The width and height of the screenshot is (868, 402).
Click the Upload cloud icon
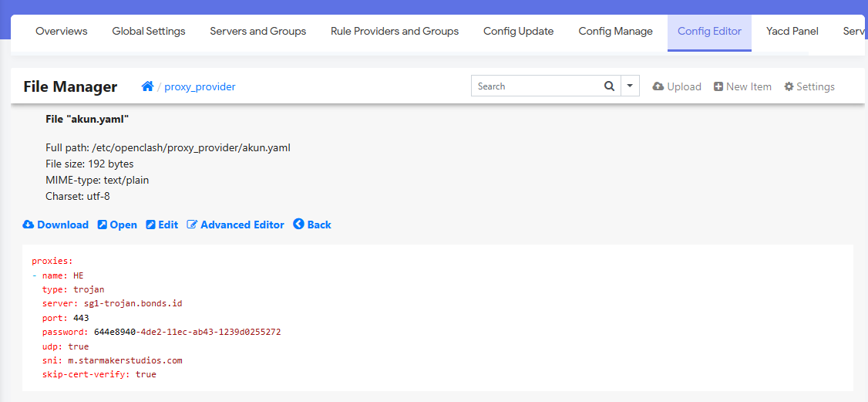658,86
